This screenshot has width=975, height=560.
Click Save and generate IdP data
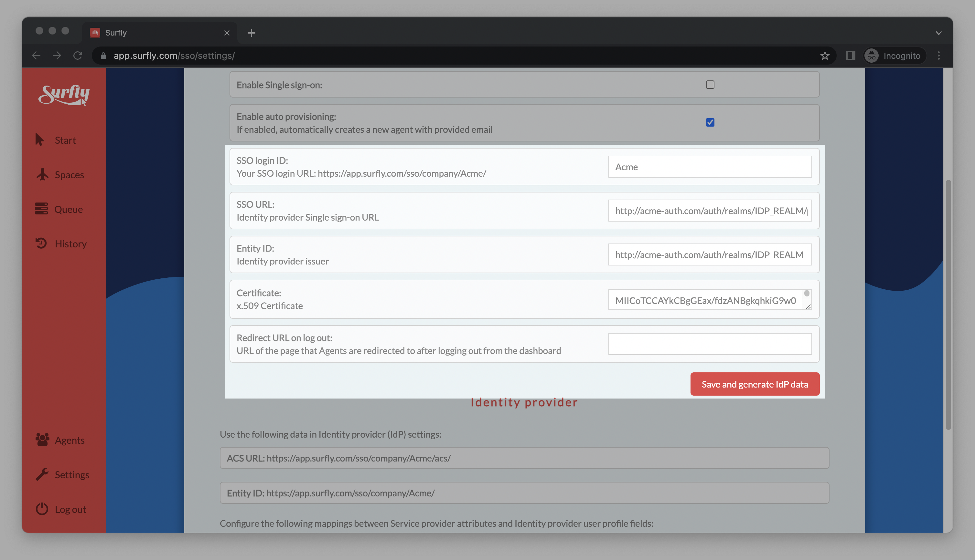755,384
